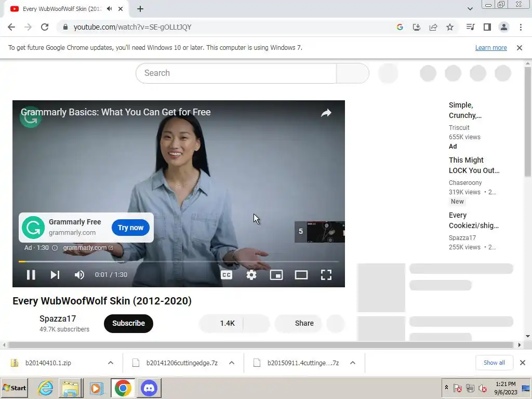
Task: Click the Try now button
Action: point(130,228)
